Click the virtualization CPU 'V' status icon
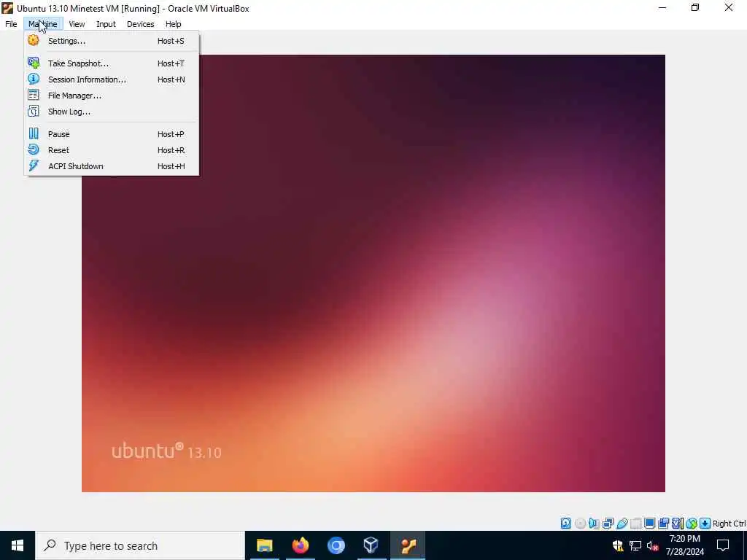The width and height of the screenshot is (747, 560). pyautogui.click(x=677, y=524)
